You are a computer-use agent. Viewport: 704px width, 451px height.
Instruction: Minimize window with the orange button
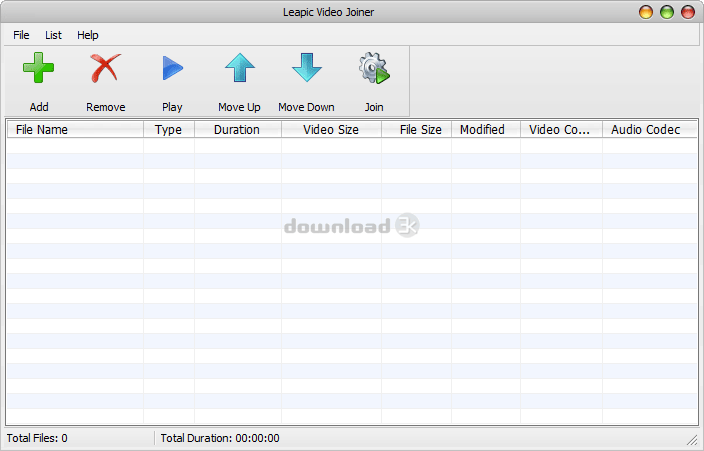pos(646,12)
